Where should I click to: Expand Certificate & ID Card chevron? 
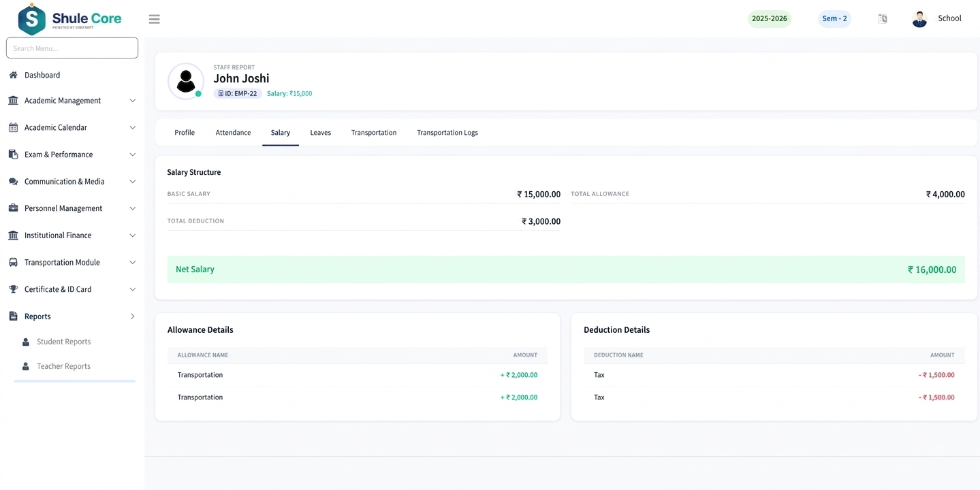[x=133, y=289]
